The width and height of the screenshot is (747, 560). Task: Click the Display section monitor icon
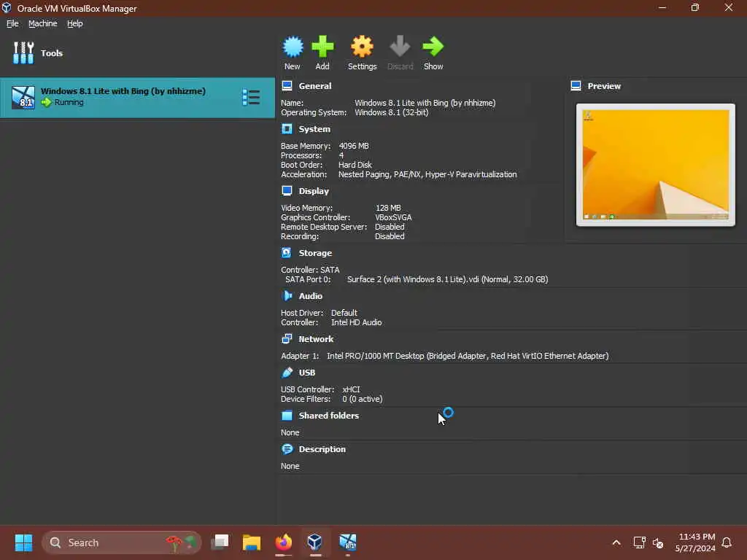(287, 191)
